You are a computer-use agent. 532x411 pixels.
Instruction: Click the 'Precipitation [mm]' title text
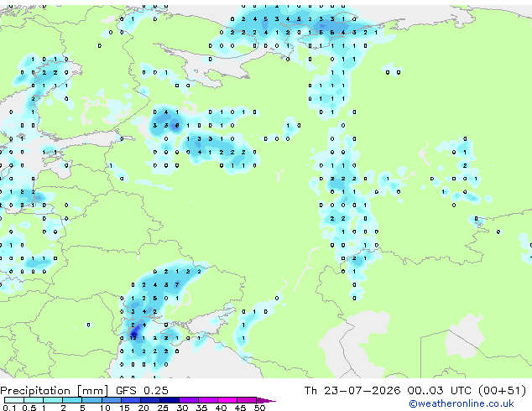pos(55,391)
